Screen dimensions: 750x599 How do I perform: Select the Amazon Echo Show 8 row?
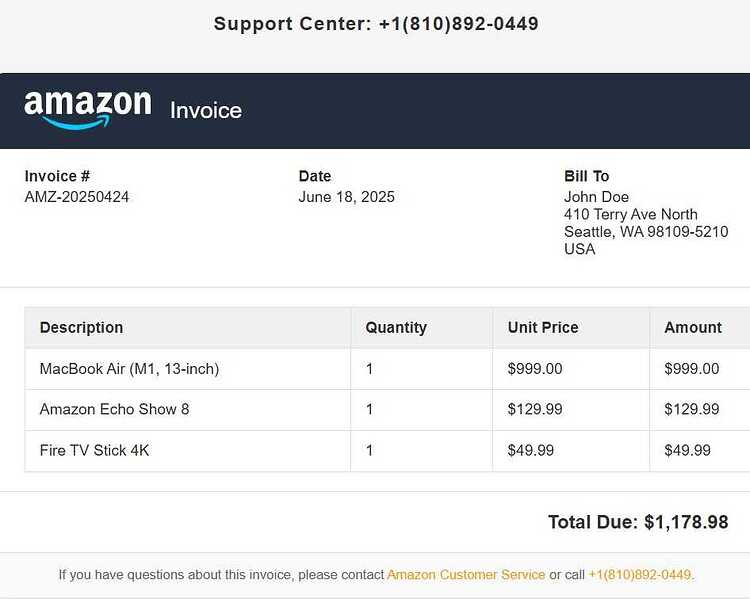click(x=387, y=410)
